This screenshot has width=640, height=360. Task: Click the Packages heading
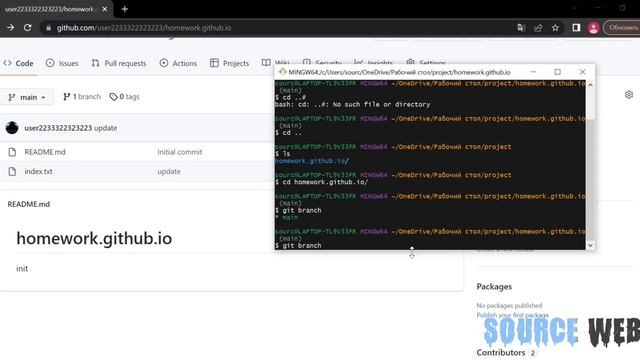(x=494, y=287)
